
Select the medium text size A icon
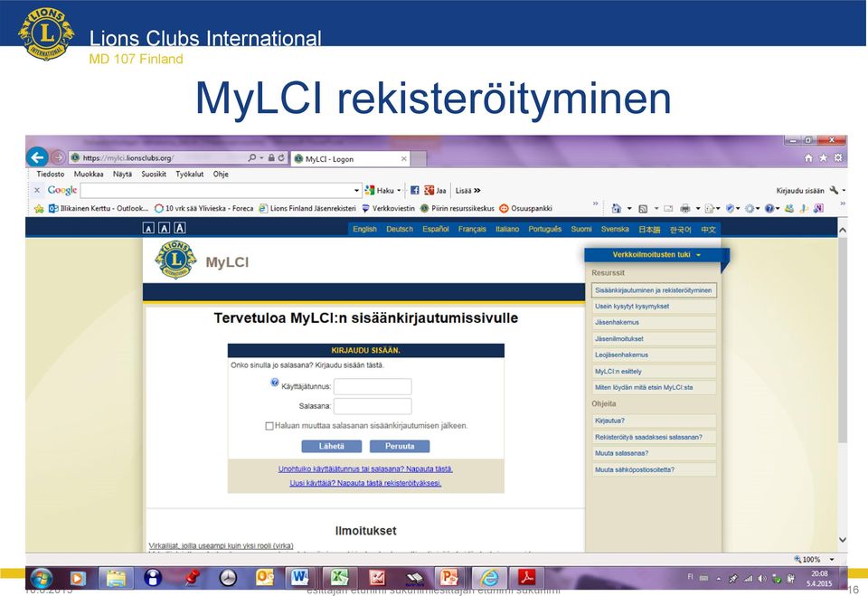[164, 228]
